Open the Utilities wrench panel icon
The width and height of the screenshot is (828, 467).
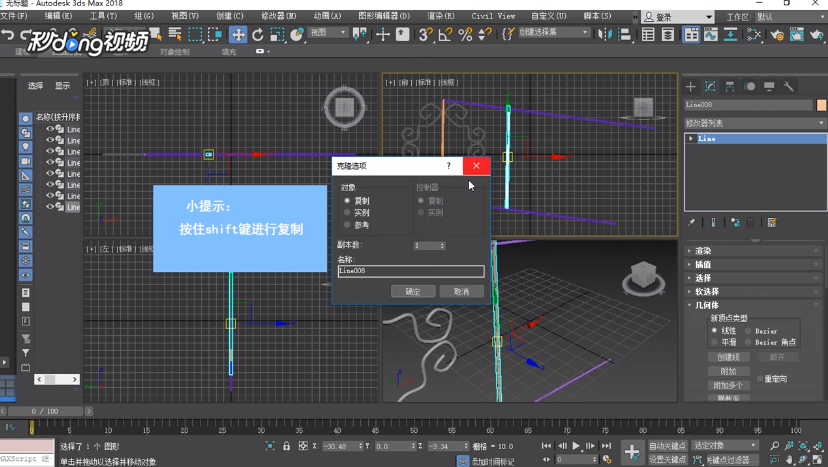point(788,87)
